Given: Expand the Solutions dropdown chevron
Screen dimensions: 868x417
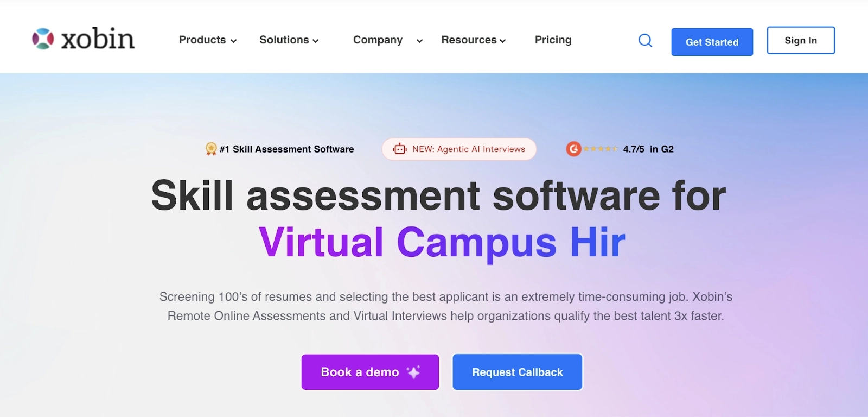Looking at the screenshot, I should point(315,41).
